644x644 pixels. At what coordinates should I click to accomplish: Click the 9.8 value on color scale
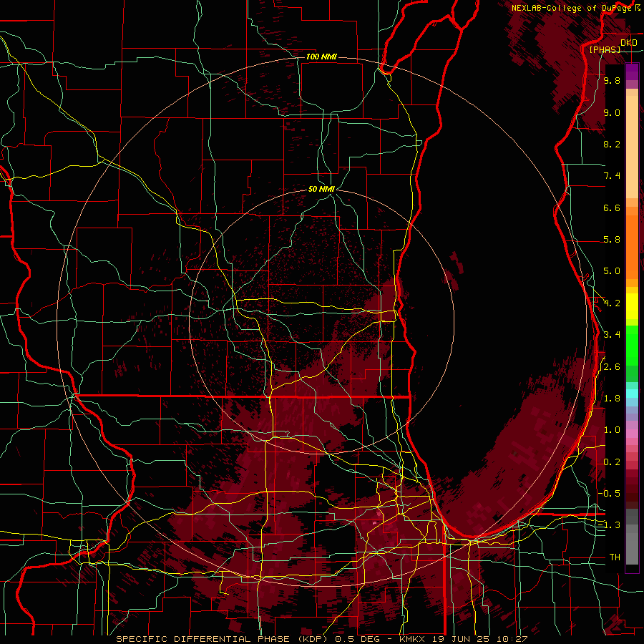(x=612, y=81)
